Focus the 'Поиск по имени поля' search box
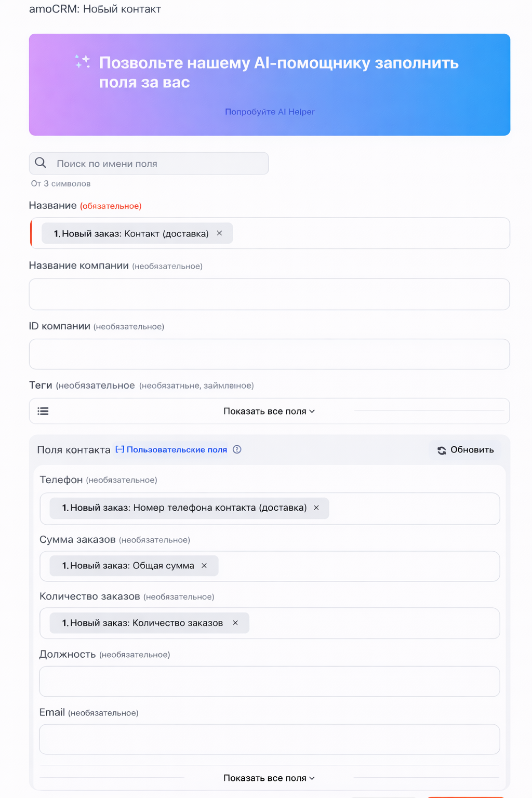This screenshot has height=798, width=532. coord(156,164)
